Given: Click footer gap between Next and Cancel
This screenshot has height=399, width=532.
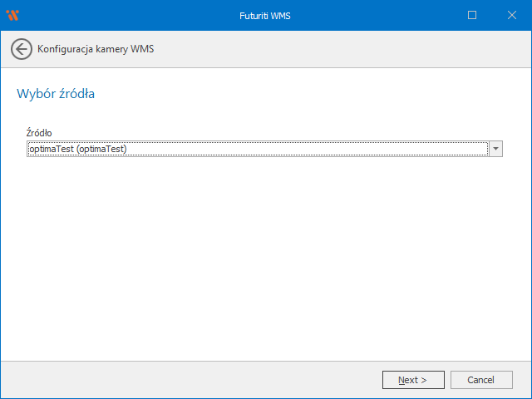Looking at the screenshot, I should coord(447,380).
